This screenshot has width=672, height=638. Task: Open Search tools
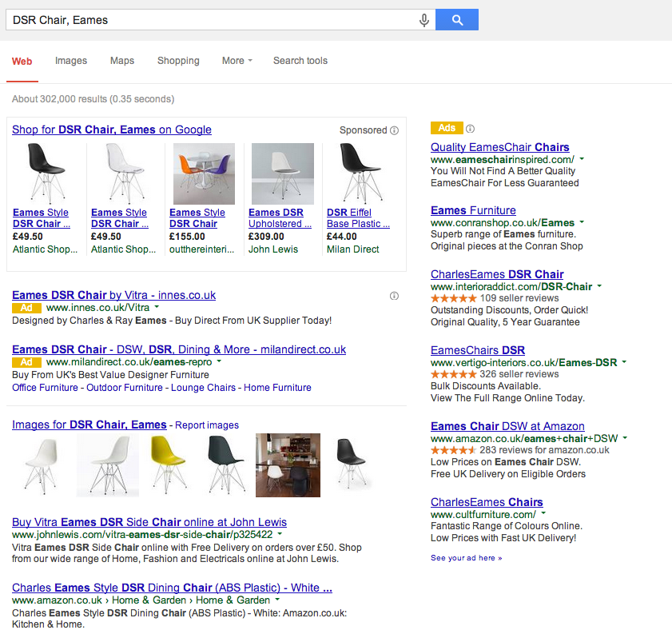point(300,61)
